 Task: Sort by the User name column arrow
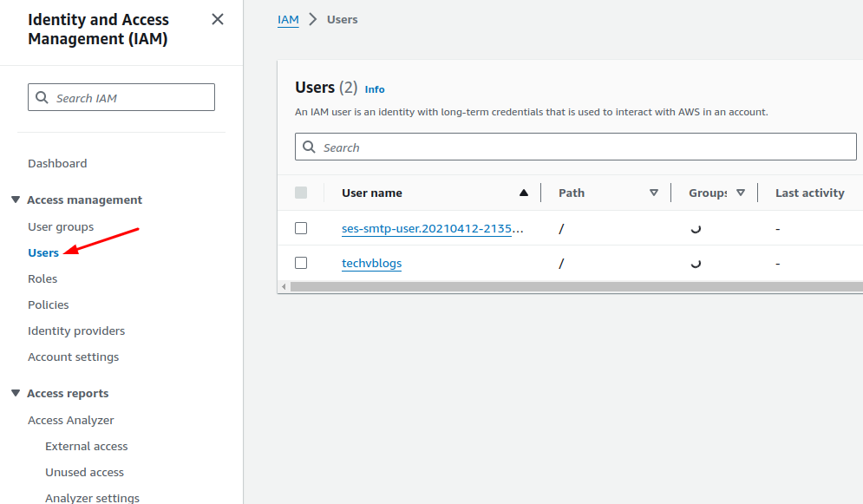click(523, 192)
